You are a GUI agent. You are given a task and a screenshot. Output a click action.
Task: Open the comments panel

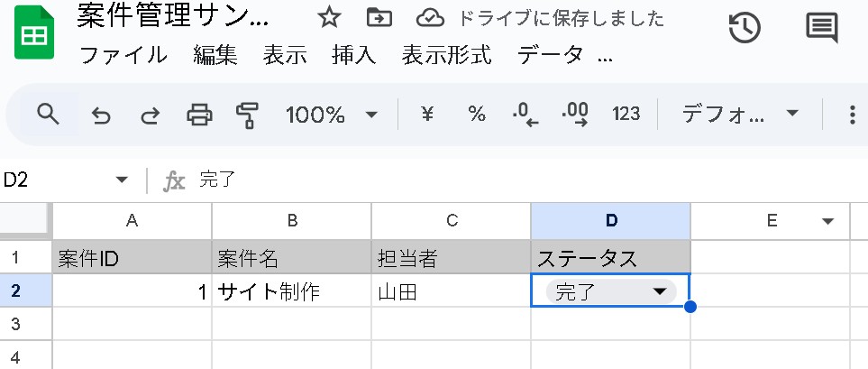(x=821, y=28)
